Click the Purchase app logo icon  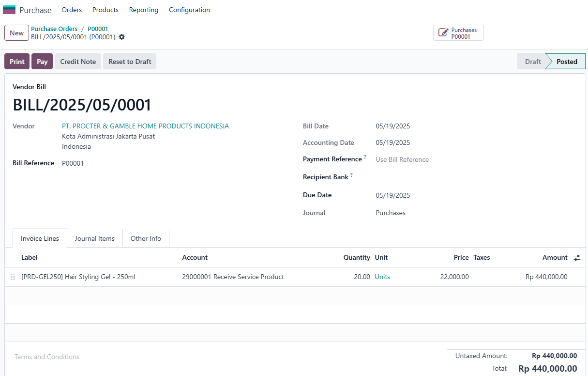tap(9, 10)
